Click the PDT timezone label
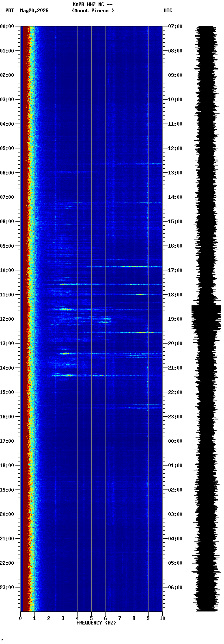The height and width of the screenshot is (644, 224). (10, 11)
